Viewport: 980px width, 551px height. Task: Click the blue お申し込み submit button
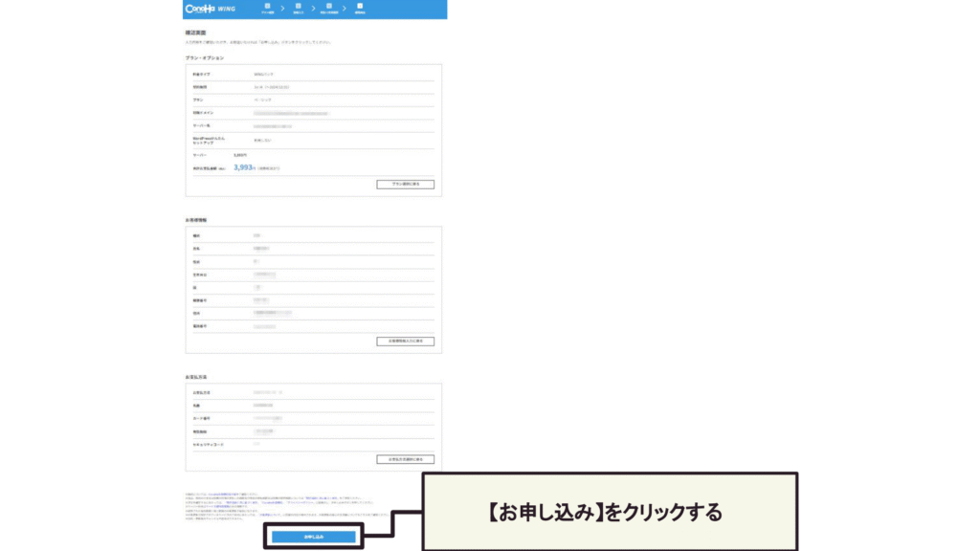tap(314, 538)
